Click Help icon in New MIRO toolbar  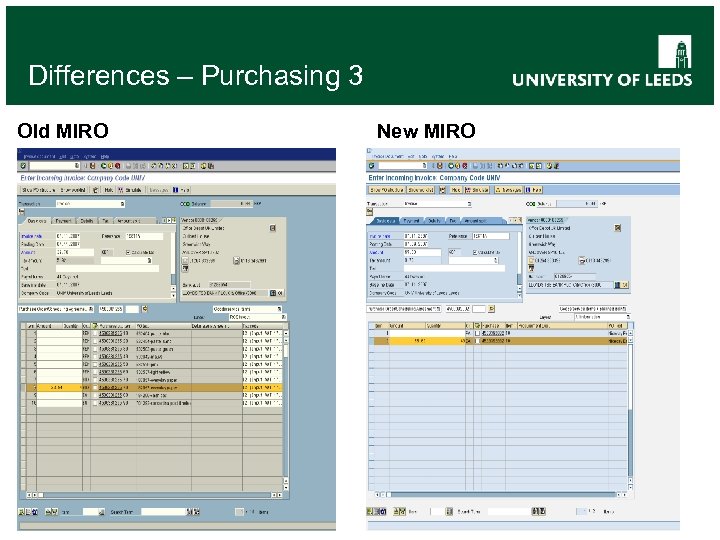(x=549, y=166)
